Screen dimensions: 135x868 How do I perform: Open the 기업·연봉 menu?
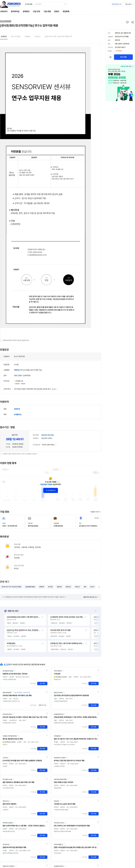(x=47, y=11)
